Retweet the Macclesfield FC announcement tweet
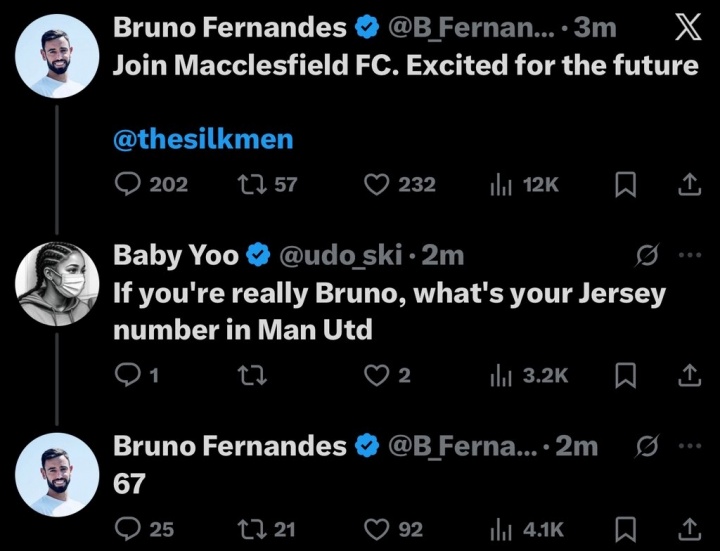This screenshot has width=720, height=551. [x=245, y=185]
